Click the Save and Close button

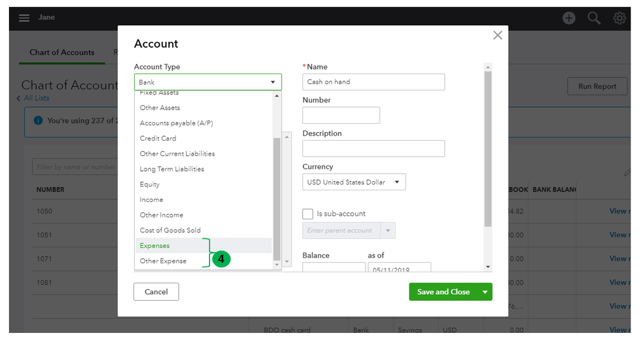(444, 292)
